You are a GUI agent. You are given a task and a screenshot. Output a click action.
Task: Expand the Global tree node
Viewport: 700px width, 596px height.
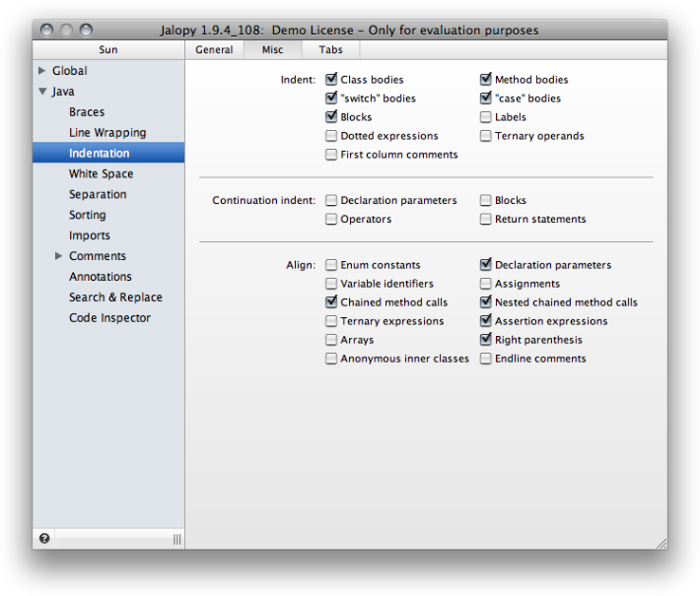(x=42, y=71)
